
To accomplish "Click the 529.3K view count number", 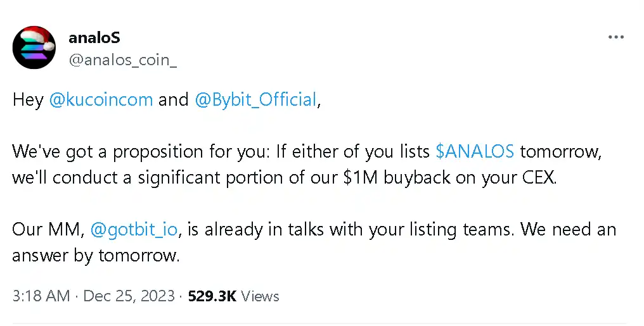I will 212,296.
